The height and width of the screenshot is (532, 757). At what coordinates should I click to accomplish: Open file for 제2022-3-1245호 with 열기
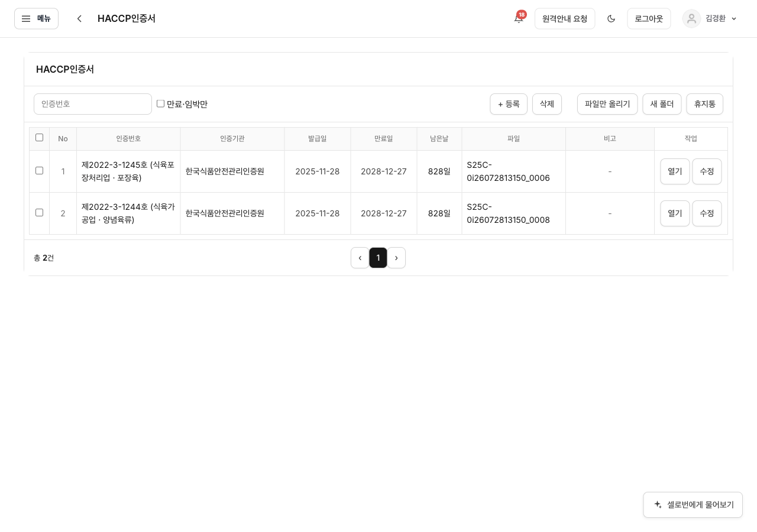click(675, 171)
